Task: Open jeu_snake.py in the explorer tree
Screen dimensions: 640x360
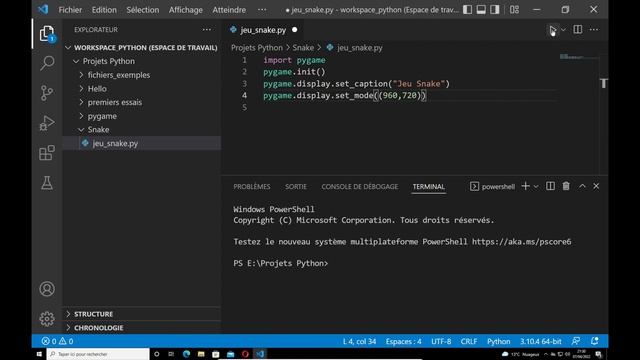Action: pyautogui.click(x=142, y=143)
